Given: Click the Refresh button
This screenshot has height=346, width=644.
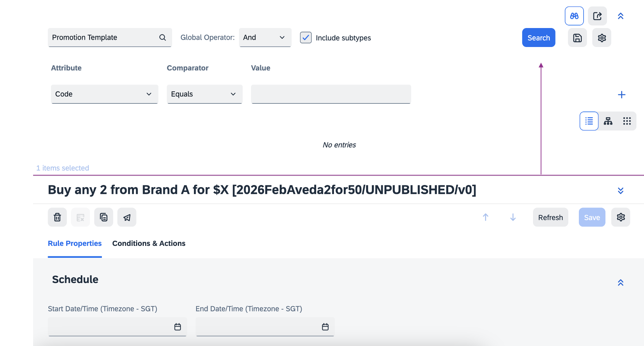Looking at the screenshot, I should point(550,217).
